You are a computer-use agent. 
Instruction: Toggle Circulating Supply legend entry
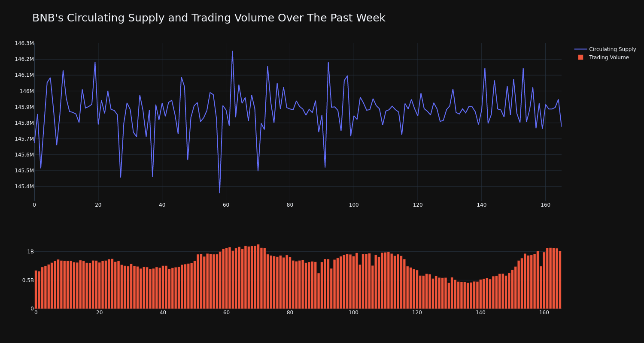605,49
